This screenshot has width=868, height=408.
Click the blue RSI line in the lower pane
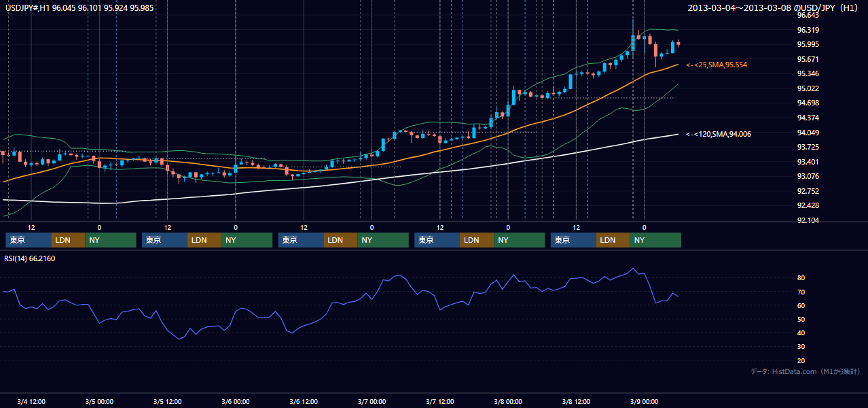click(x=340, y=304)
